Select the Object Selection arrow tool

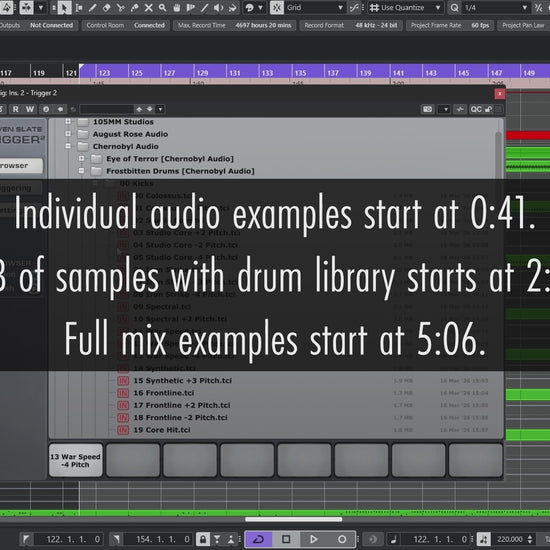[64, 7]
